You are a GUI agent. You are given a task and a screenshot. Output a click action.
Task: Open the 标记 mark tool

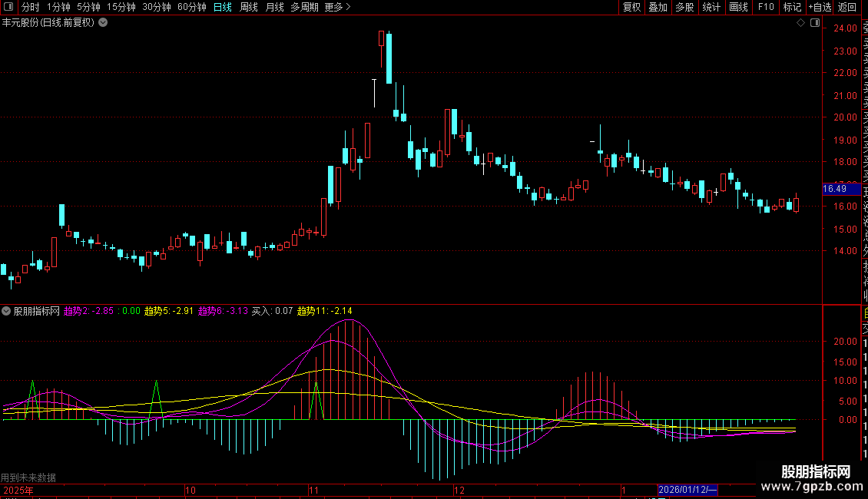click(x=791, y=8)
